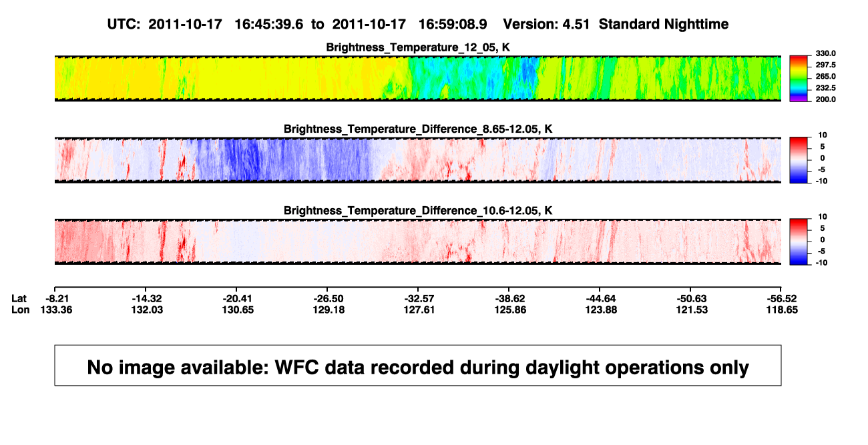
Task: Click the longitude value '127.61'
Action: click(x=421, y=310)
